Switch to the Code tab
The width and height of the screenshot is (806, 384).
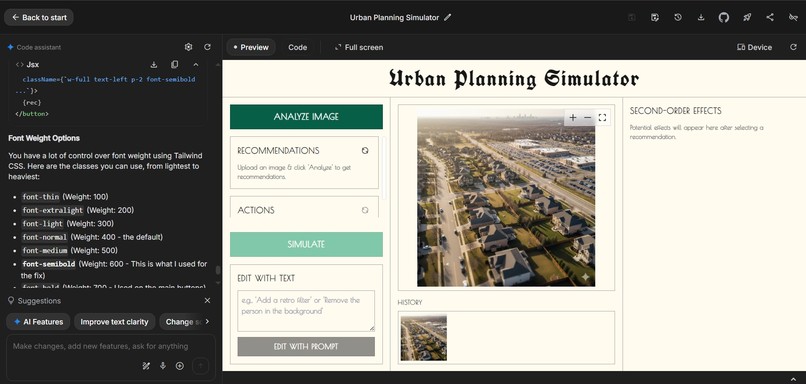(297, 47)
